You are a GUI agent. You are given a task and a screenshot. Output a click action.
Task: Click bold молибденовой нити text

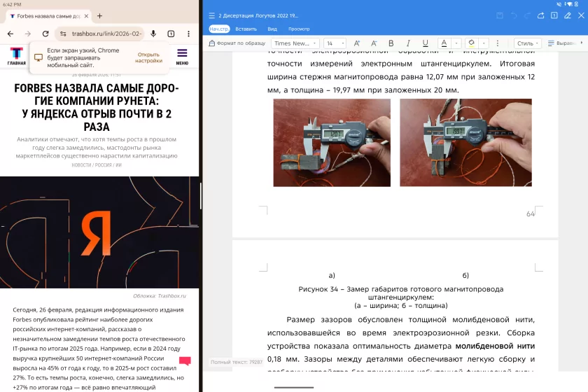coord(495,346)
